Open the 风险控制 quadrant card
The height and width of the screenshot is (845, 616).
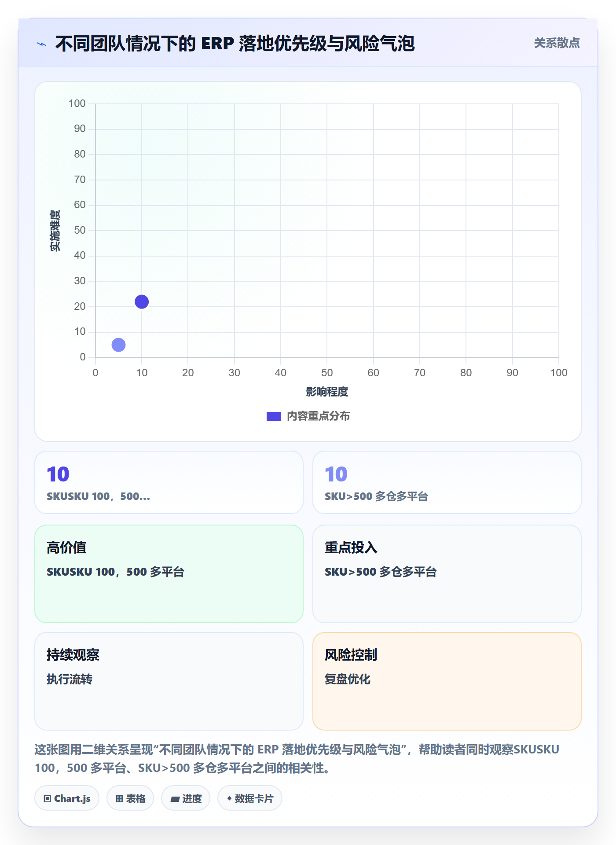(447, 681)
